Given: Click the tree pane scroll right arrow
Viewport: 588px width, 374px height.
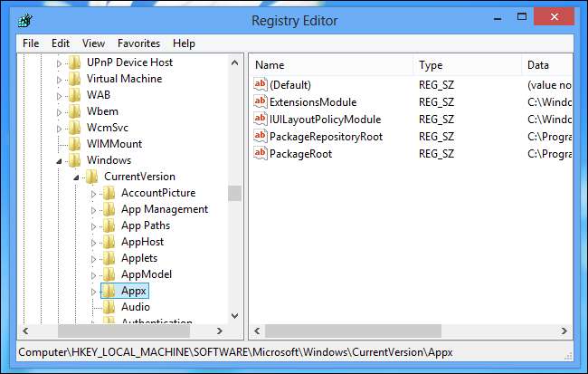Looking at the screenshot, I should click(x=220, y=331).
